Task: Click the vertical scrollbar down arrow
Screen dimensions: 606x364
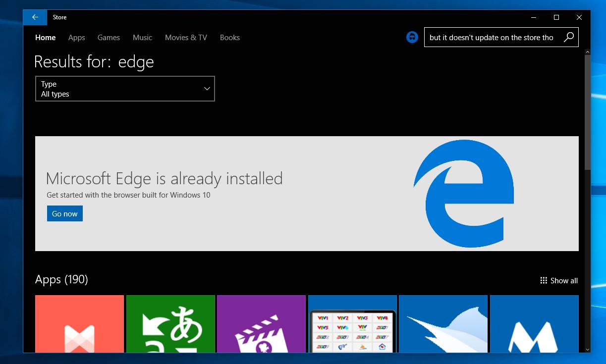Action: 587,349
